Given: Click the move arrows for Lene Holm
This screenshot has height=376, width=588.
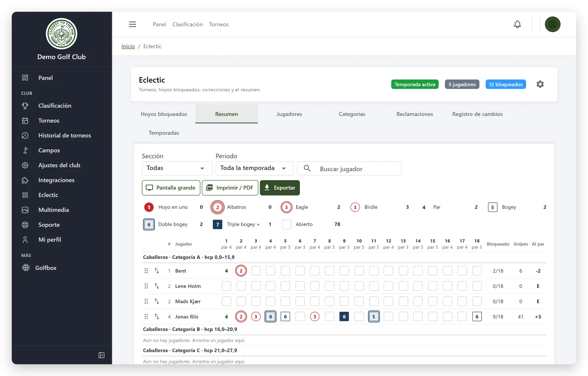Looking at the screenshot, I should tap(157, 286).
